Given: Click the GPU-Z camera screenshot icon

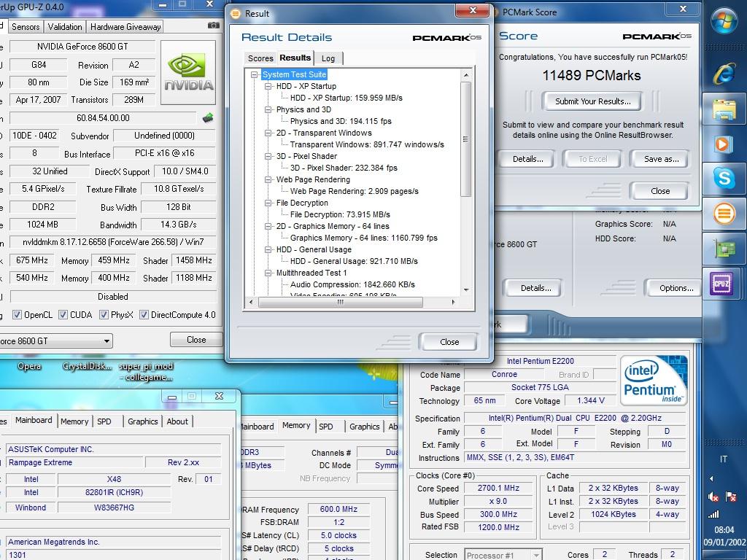Looking at the screenshot, I should [x=214, y=26].
